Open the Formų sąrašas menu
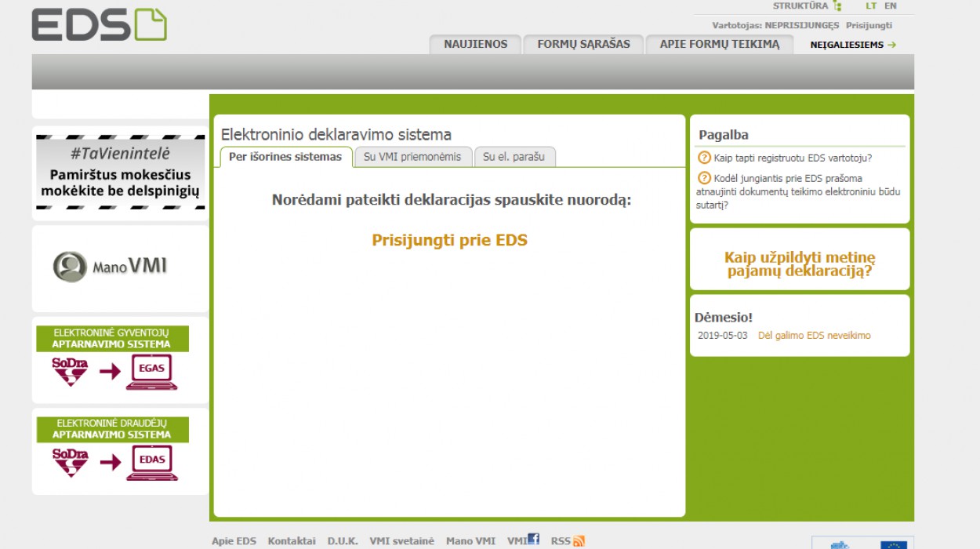Viewport: 980px width, 549px height. 583,45
